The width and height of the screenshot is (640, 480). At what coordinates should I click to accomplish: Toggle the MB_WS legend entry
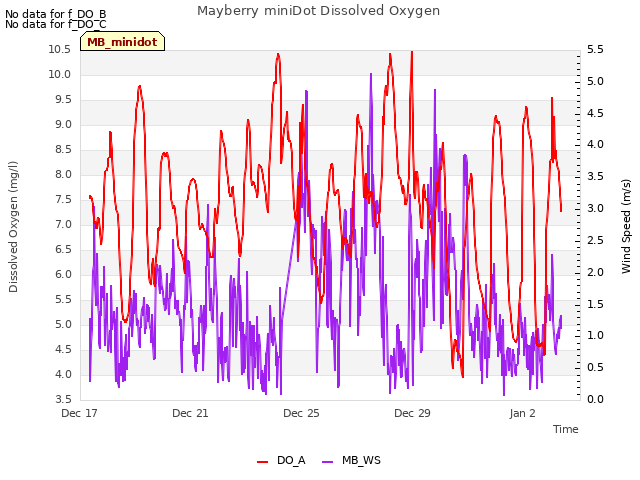(x=351, y=461)
